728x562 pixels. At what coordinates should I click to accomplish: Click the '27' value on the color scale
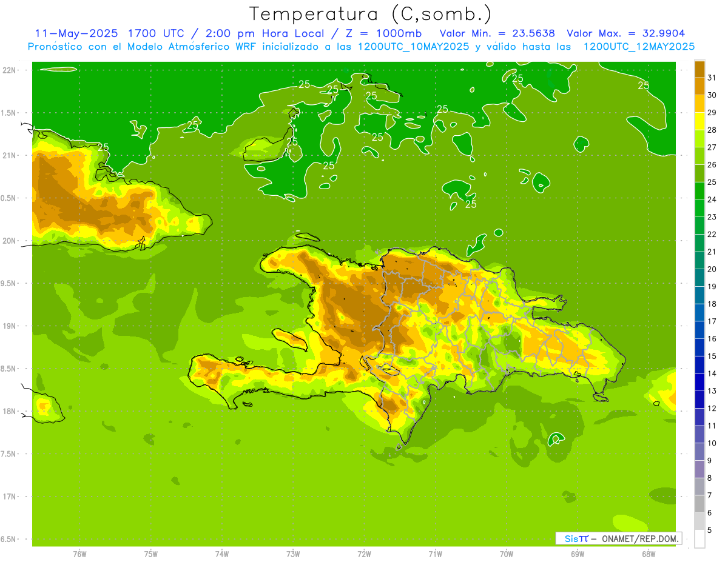(x=712, y=147)
